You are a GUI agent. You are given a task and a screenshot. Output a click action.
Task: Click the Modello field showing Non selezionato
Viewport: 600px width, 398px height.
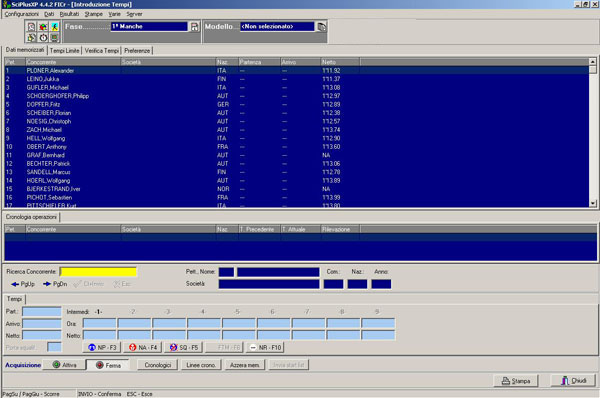[277, 27]
